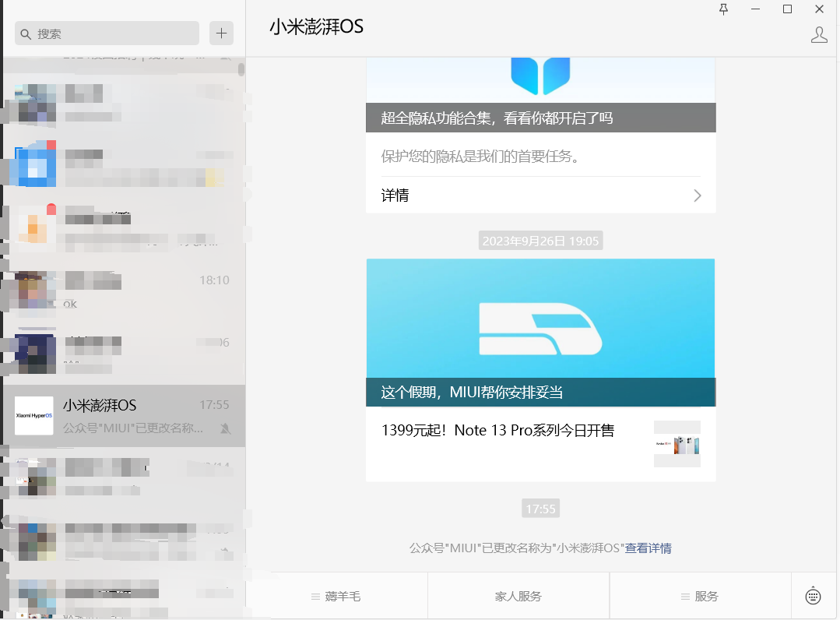The image size is (840, 620).
Task: Switch to keyboard input icon
Action: point(813,595)
